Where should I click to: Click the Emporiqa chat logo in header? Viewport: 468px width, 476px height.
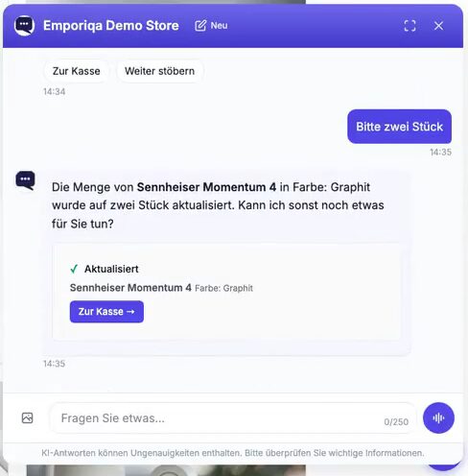pos(24,26)
